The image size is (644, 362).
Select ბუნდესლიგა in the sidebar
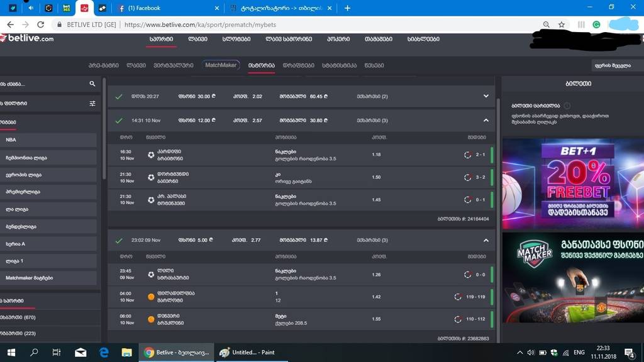48,226
